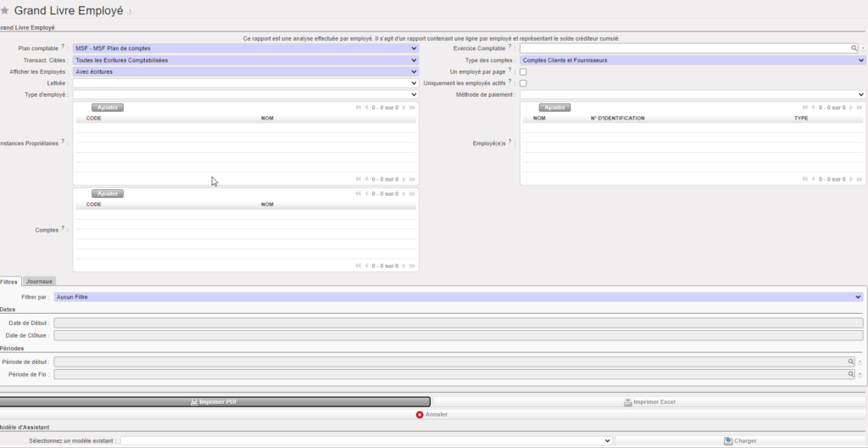Check Uniquement les employés actifs
The image size is (868, 448).
tap(523, 83)
